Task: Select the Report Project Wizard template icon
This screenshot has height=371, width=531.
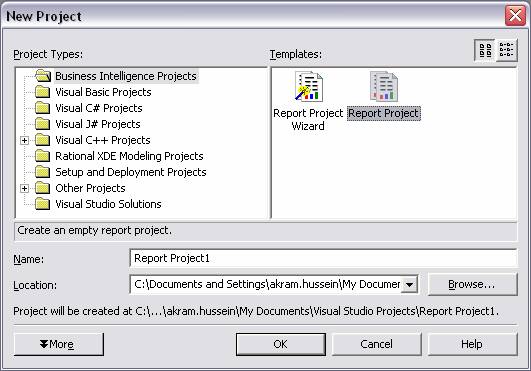Action: click(x=309, y=86)
